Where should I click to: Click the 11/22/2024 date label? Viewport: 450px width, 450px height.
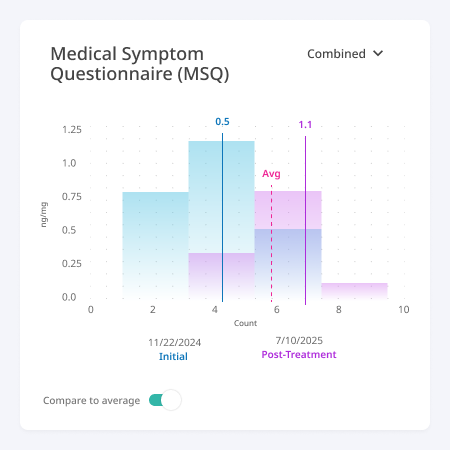pos(174,342)
